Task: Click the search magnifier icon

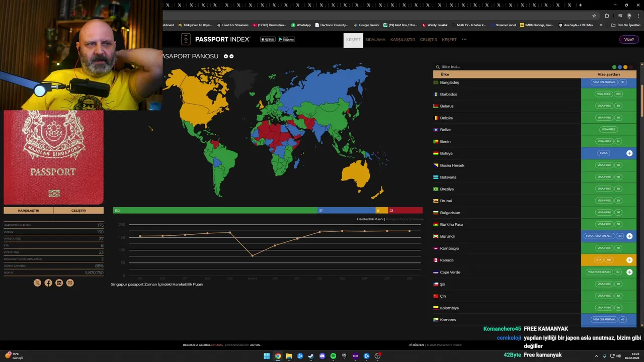Action: point(438,67)
